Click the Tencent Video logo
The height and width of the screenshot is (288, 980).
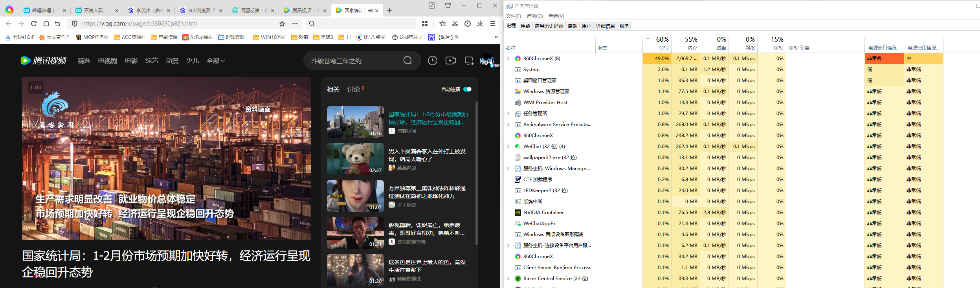coord(43,61)
